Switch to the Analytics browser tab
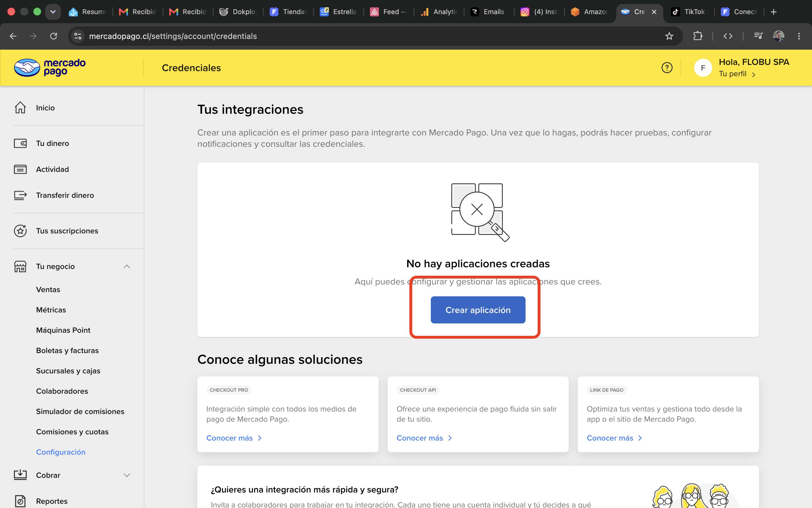 pos(439,12)
